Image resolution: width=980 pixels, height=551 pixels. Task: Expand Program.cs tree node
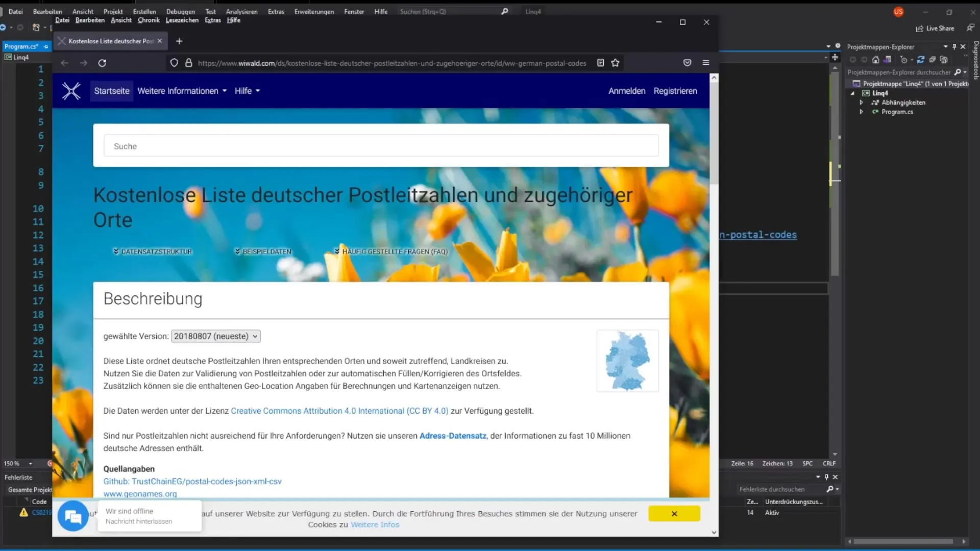coord(861,112)
